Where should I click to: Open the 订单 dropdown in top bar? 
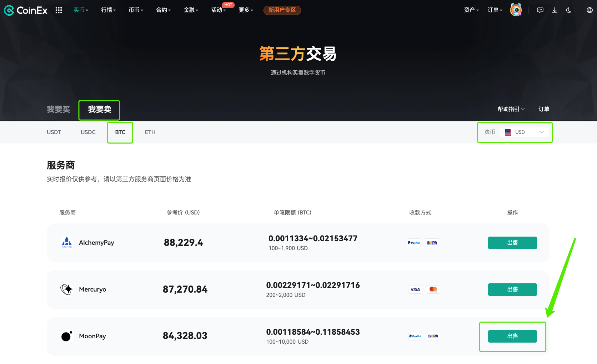tap(495, 10)
